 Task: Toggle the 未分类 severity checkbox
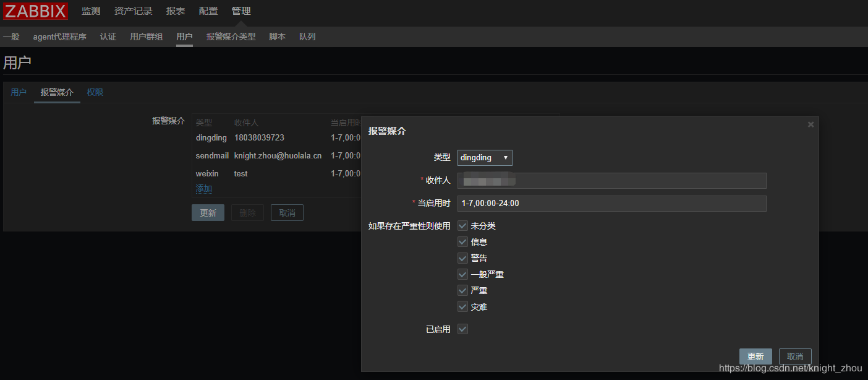click(x=462, y=226)
